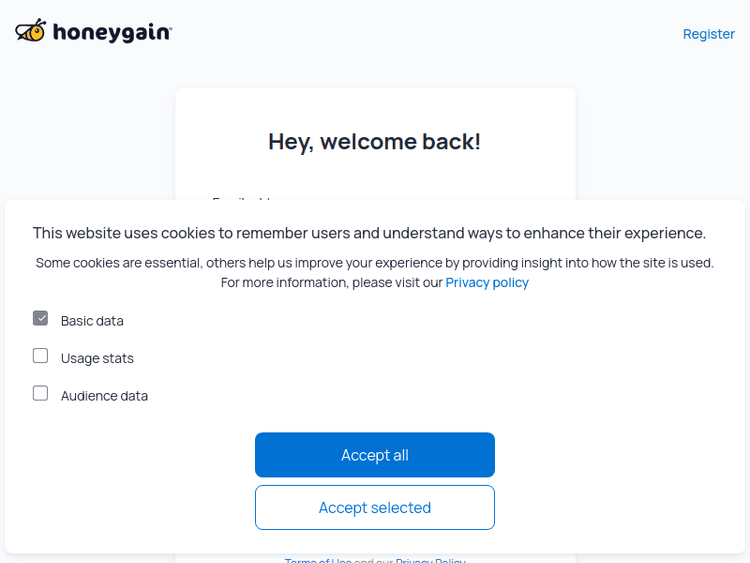
Task: Click the "Basic data" label text
Action: point(92,321)
